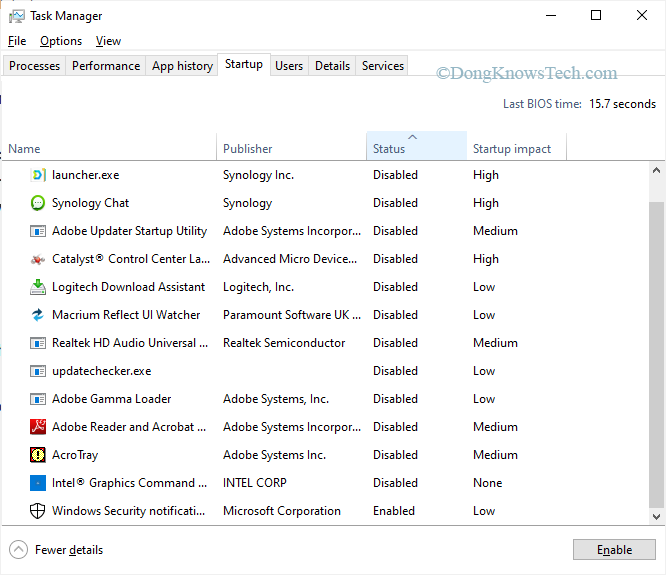The width and height of the screenshot is (666, 575).
Task: Sort by the Status column header
Action: pyautogui.click(x=417, y=147)
